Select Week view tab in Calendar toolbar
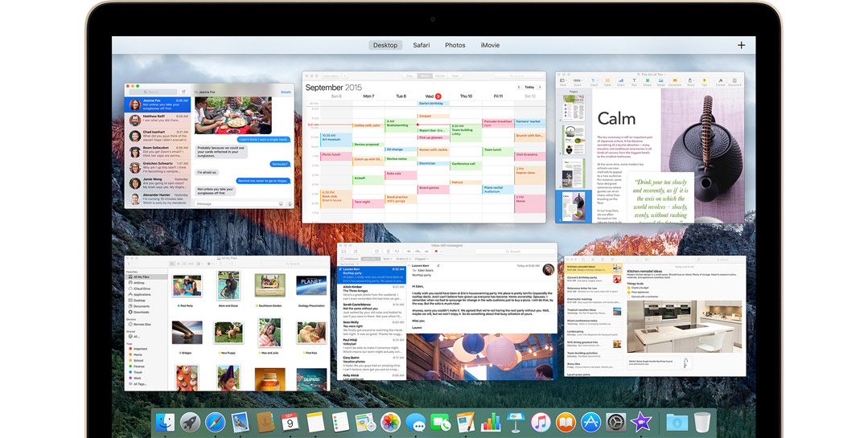Screen dimensions: 868x438 click(425, 76)
